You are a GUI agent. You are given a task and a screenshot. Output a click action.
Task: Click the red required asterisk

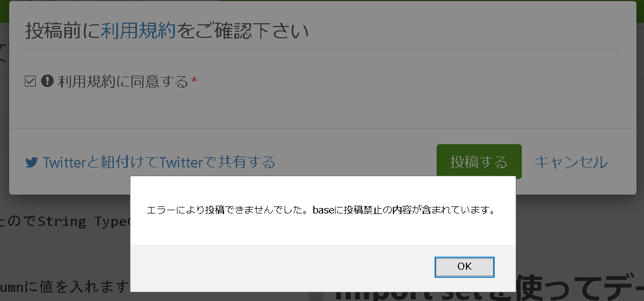[x=195, y=80]
